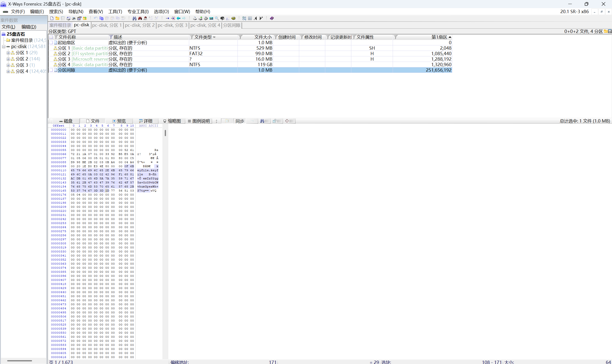Click the Go To Sector icon
This screenshot has width=612, height=364.
[173, 18]
